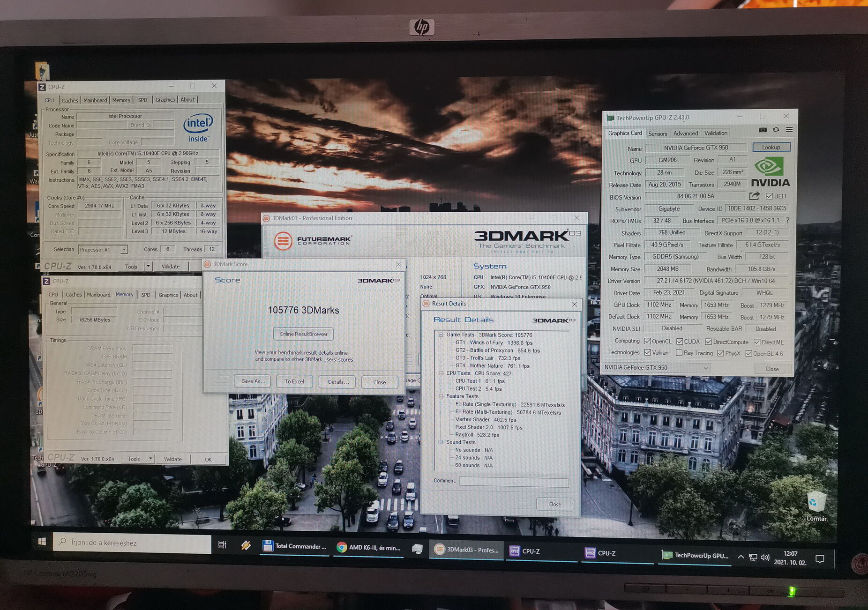
Task: Click To Excel button
Action: (x=294, y=381)
